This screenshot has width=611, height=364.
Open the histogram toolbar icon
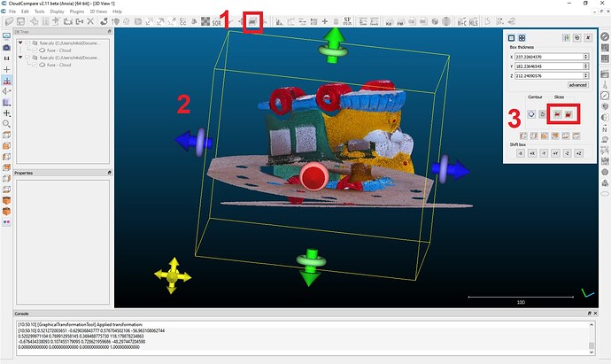pos(280,22)
